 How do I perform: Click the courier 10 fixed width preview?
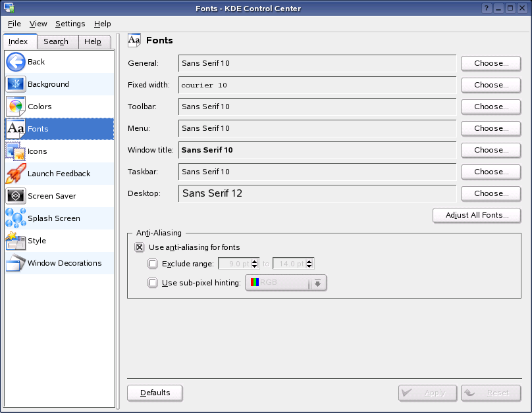pyautogui.click(x=317, y=85)
